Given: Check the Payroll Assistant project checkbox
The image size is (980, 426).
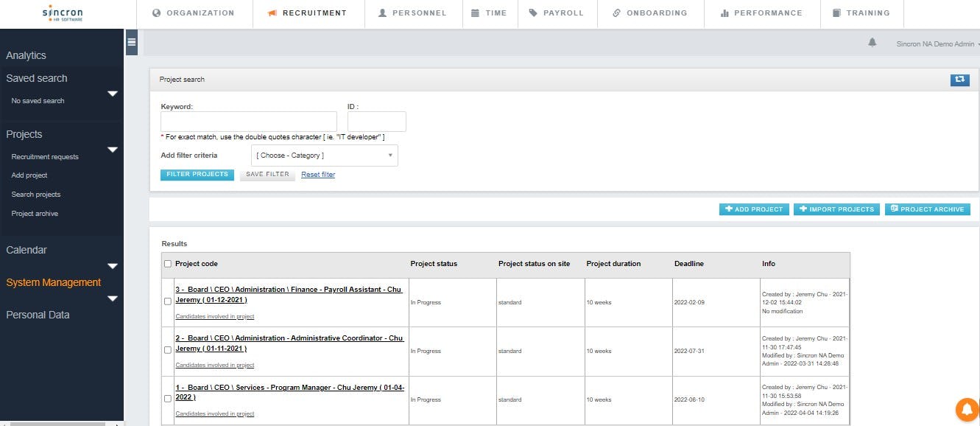Looking at the screenshot, I should [168, 301].
